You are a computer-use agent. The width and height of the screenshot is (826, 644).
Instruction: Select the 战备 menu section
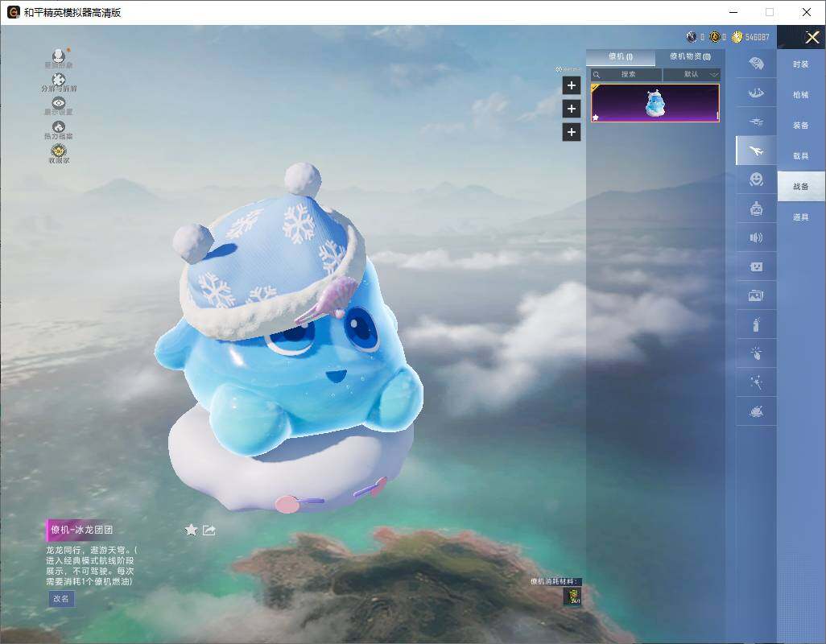pos(801,187)
